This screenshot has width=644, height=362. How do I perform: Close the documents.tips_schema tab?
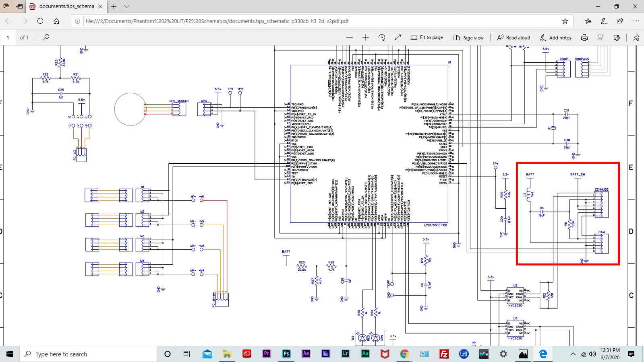click(x=100, y=6)
